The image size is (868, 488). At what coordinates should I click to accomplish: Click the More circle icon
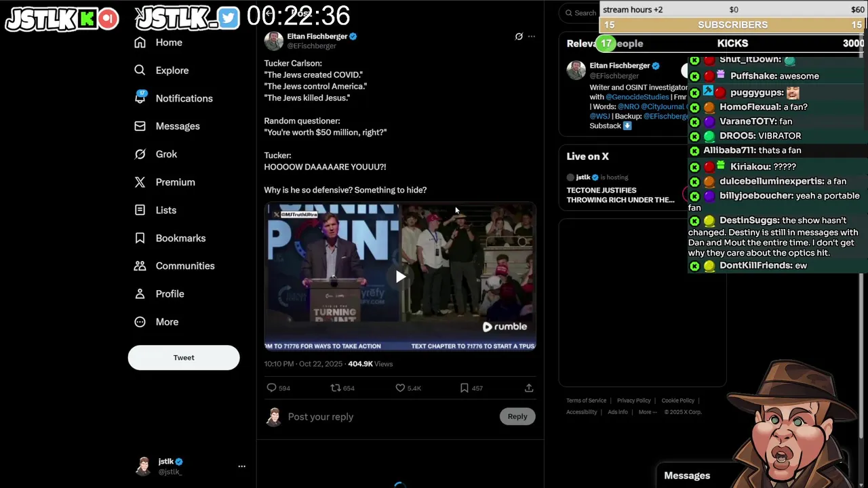tap(140, 322)
